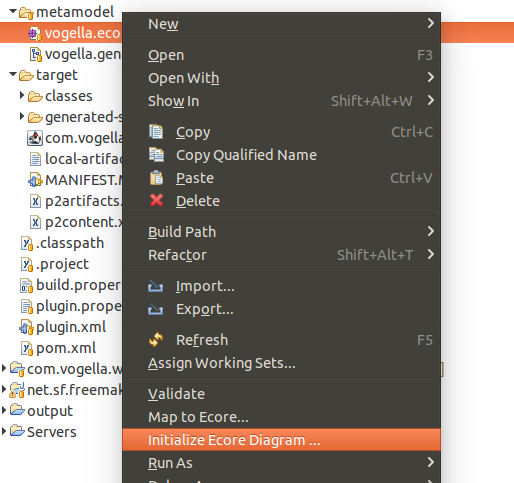Collapse the target folder
Image resolution: width=514 pixels, height=483 pixels.
tap(13, 74)
